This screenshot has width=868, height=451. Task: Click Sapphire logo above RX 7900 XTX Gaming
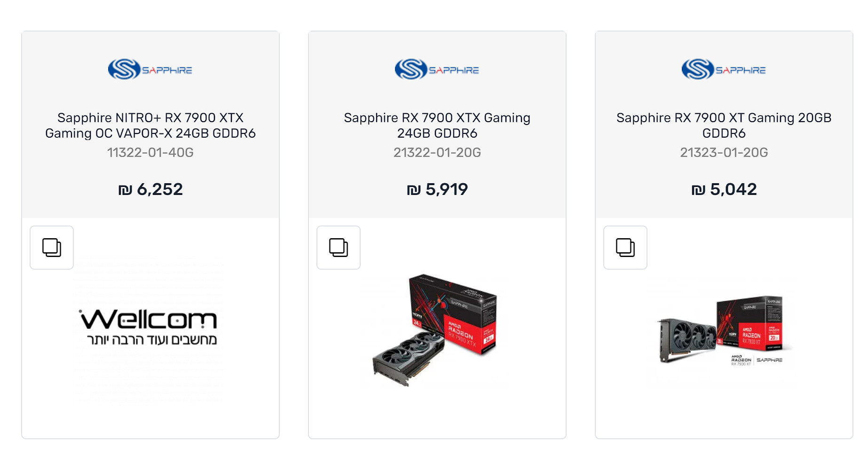click(x=437, y=70)
